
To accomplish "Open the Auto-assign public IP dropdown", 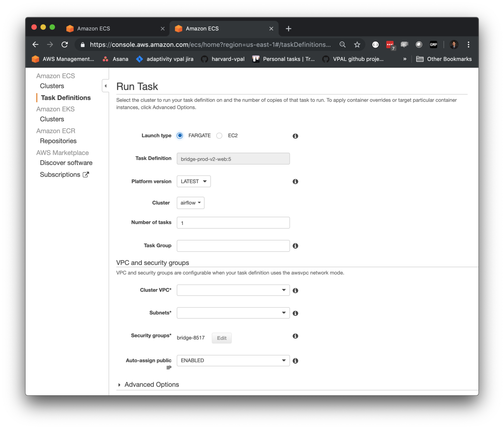I will (x=233, y=361).
